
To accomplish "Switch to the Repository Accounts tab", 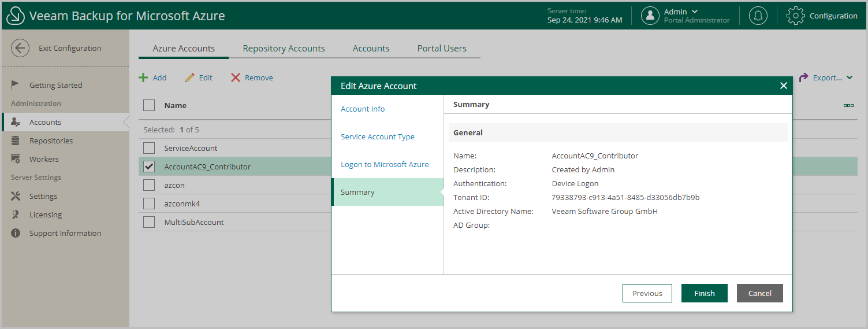I will [284, 49].
